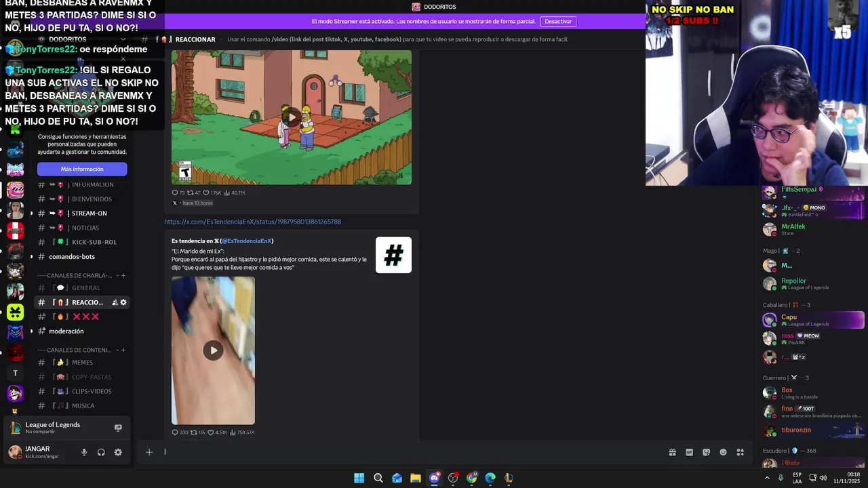Screen dimensions: 868x488
Task: Open the yellow X-face server icon
Action: click(15, 312)
